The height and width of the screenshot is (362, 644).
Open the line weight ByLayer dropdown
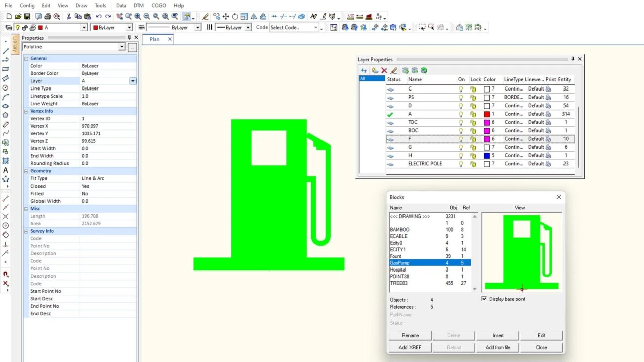248,28
